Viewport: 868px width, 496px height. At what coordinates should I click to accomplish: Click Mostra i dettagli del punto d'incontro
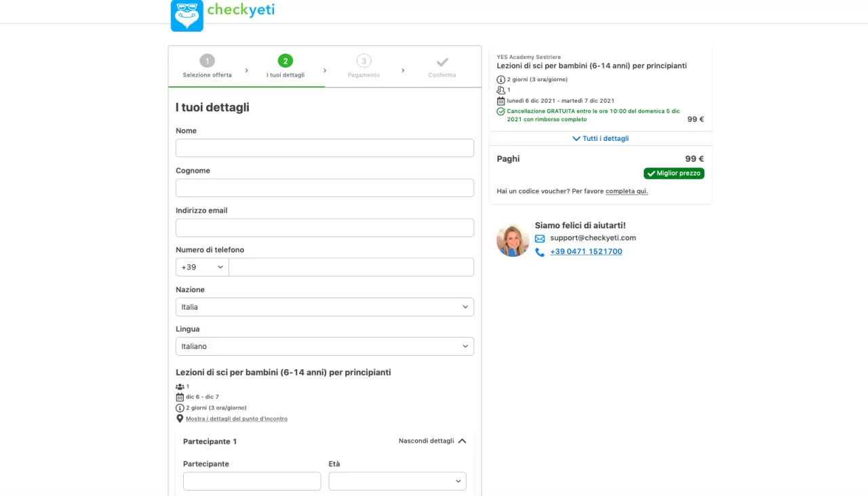coord(237,419)
